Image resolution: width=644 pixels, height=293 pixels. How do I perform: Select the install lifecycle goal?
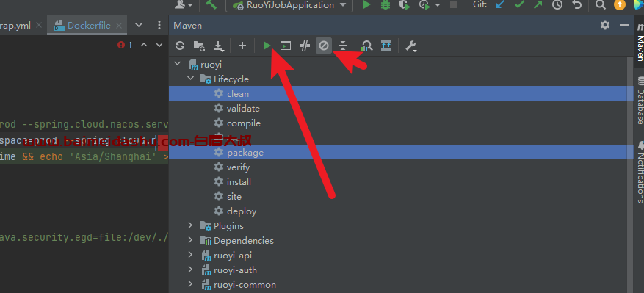[401, 181]
